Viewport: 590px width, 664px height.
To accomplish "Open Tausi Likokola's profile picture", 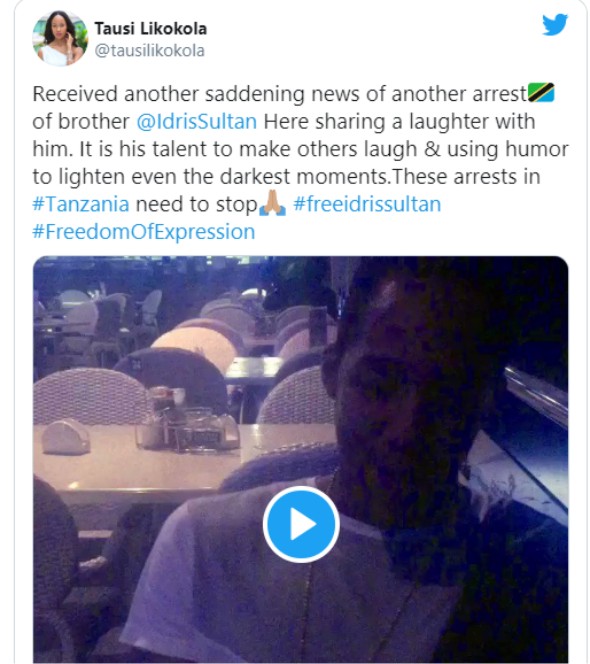I will [60, 39].
